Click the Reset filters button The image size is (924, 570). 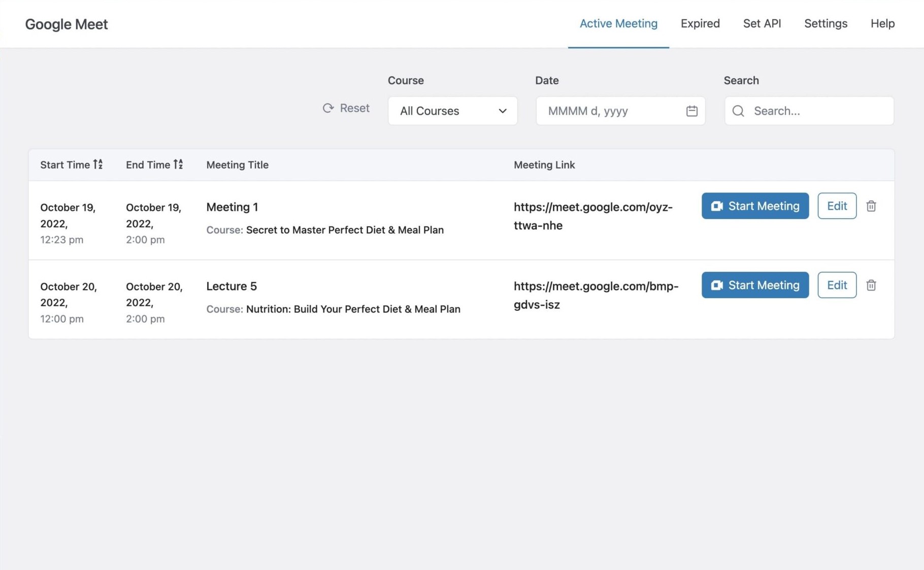[346, 108]
